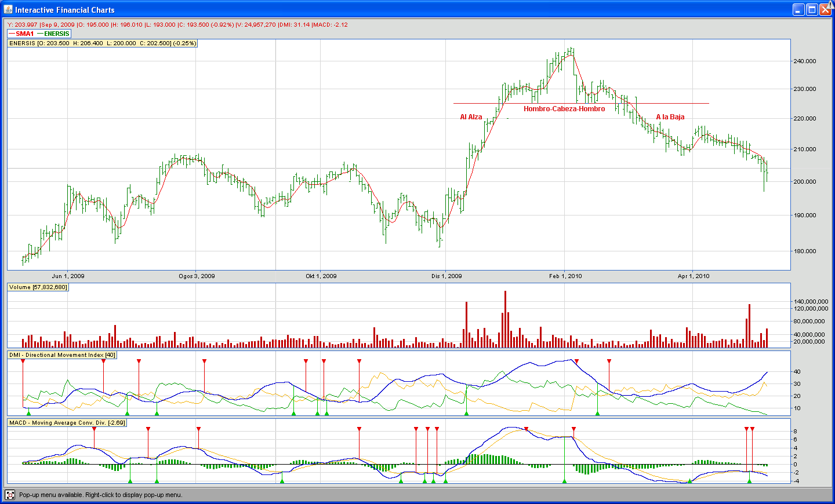Click the 210.000 price axis label

coord(805,149)
